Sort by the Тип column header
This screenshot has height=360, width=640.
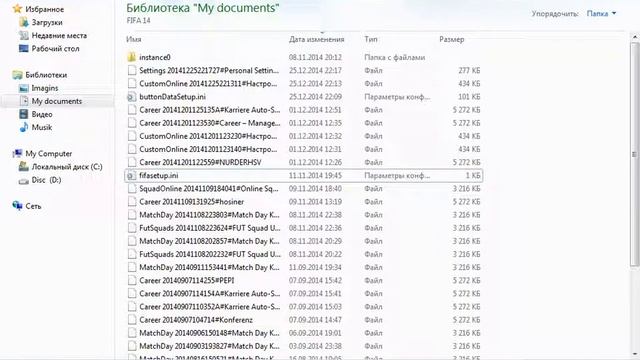point(371,40)
